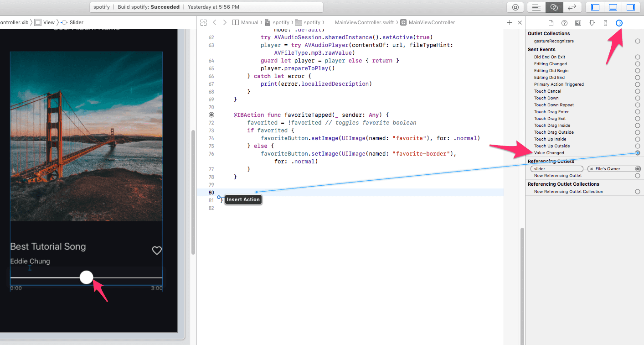Click the build status activity field

206,7
